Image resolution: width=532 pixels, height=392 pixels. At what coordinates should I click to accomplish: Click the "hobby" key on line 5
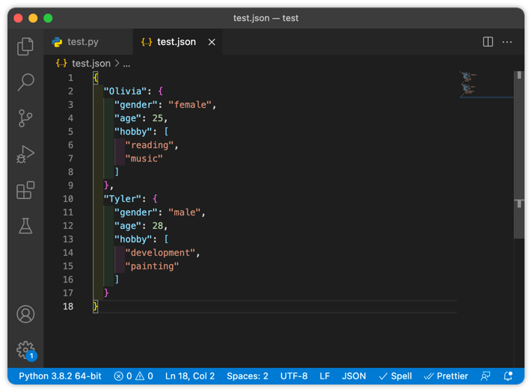[x=133, y=132]
